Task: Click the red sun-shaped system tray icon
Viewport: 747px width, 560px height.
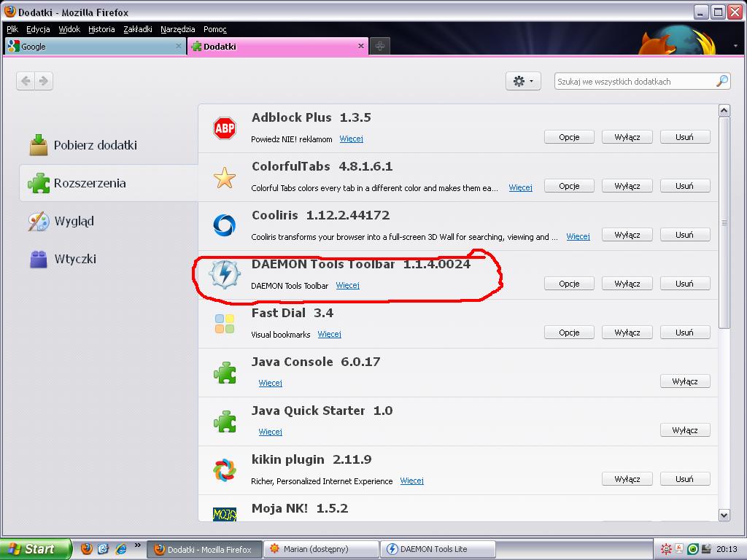Action: click(x=666, y=548)
